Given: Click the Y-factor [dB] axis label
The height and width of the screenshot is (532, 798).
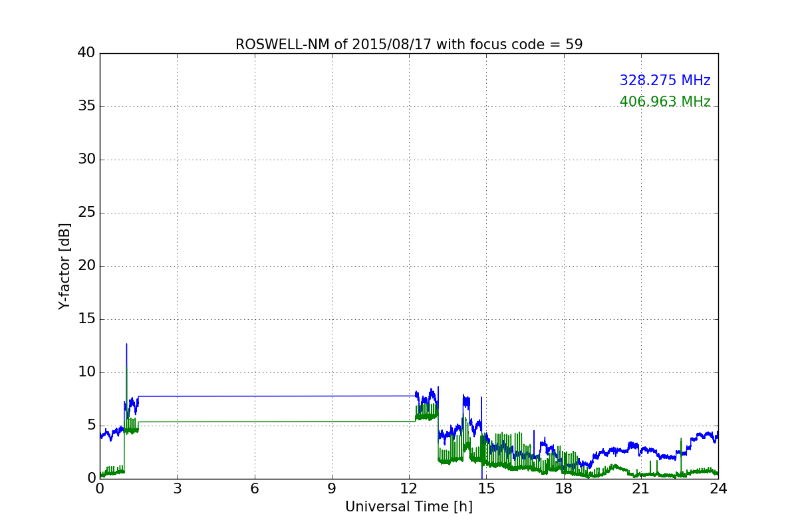Looking at the screenshot, I should click(65, 266).
